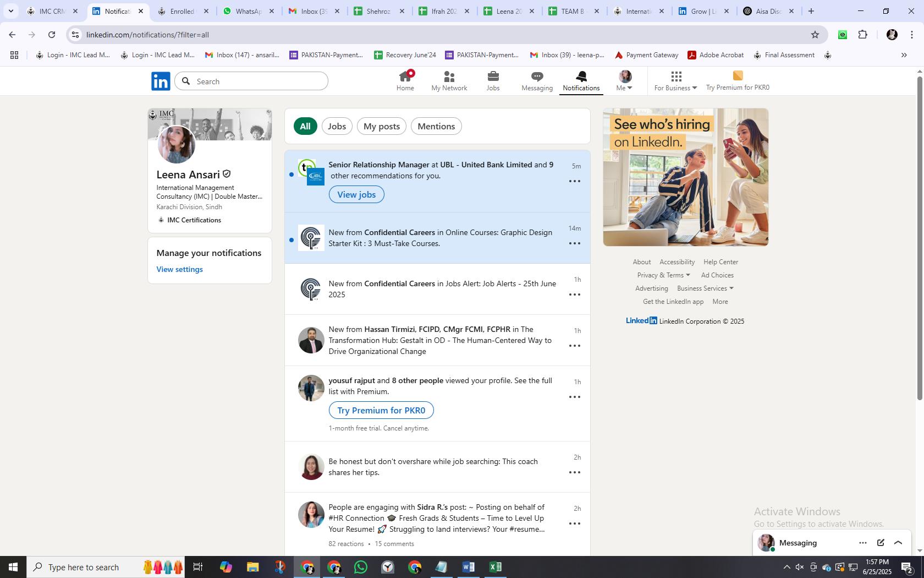Open the LinkedIn Home icon
924x578 pixels.
tap(405, 81)
